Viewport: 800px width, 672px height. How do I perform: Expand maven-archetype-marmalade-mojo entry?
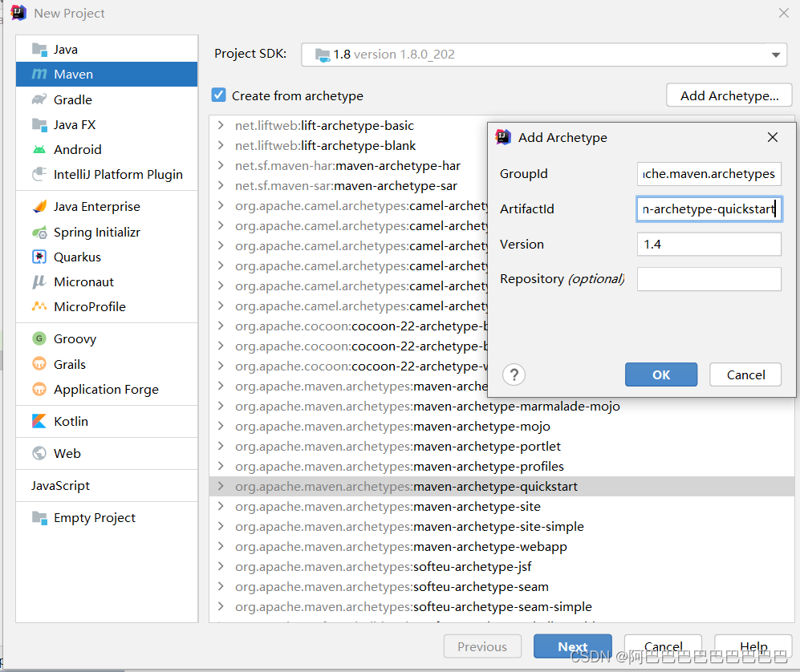[x=221, y=407]
